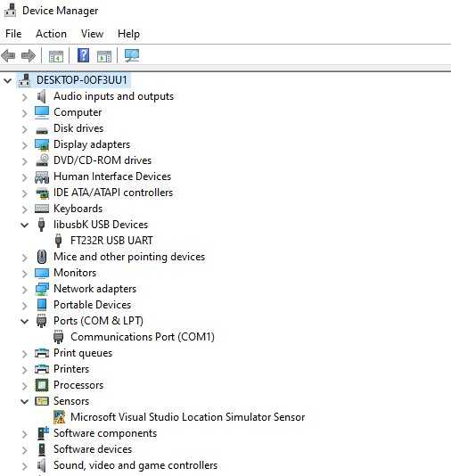Click the Software devices icon
This screenshot has width=451, height=476.
[x=42, y=449]
